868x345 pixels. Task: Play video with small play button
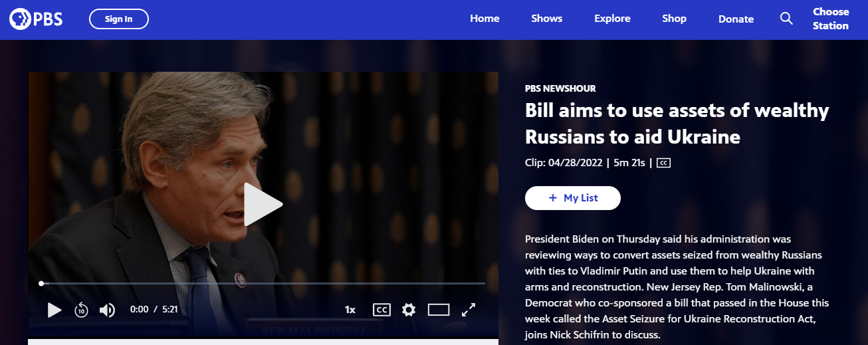(54, 310)
